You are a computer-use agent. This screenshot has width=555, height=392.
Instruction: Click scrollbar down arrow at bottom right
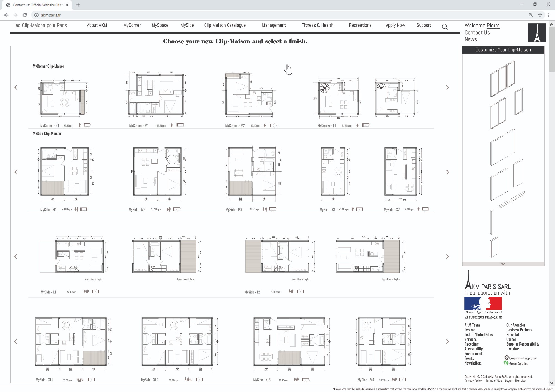552,383
